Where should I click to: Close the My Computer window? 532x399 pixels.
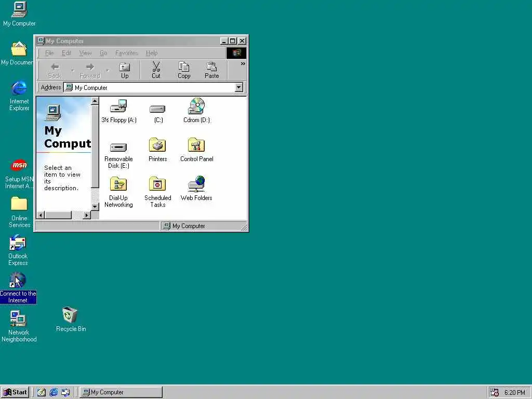[242, 41]
